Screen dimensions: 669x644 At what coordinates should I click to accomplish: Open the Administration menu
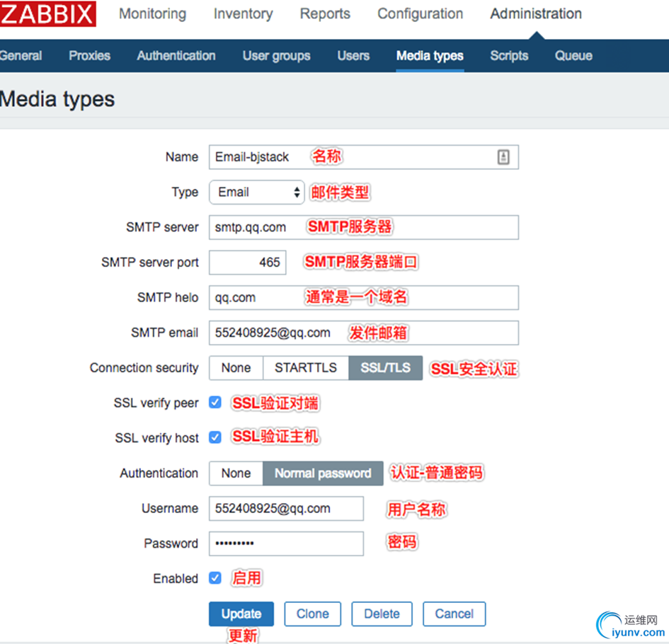536,13
